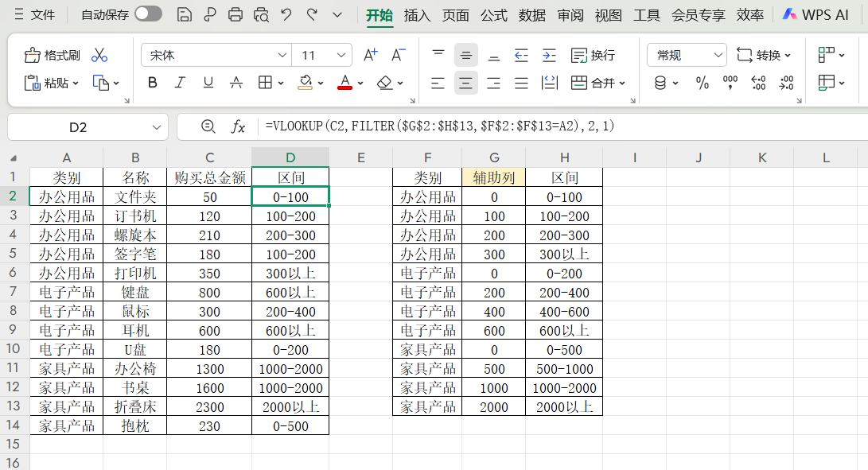This screenshot has height=470, width=868.
Task: Switch to the Insert (插入) tab
Action: point(417,14)
